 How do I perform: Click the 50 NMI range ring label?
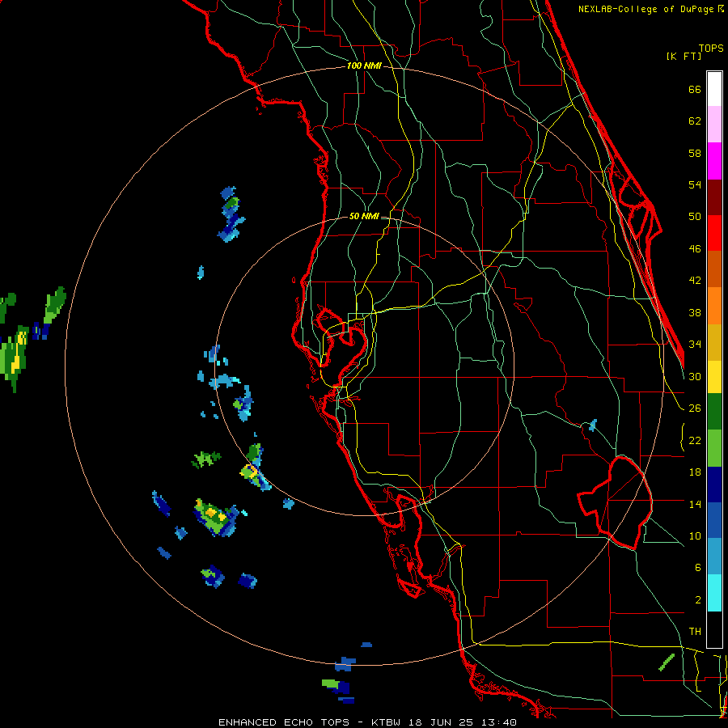click(364, 216)
